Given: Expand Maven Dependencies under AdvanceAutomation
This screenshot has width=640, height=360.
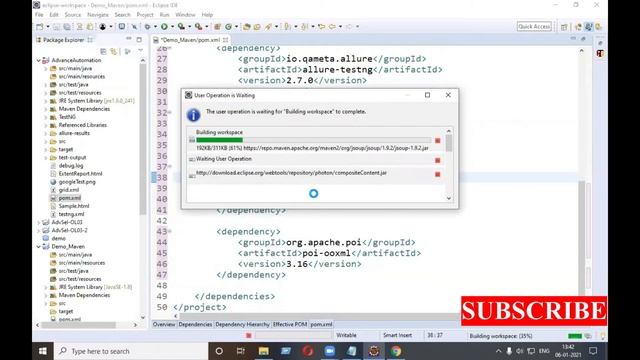Looking at the screenshot, I should pyautogui.click(x=46, y=109).
